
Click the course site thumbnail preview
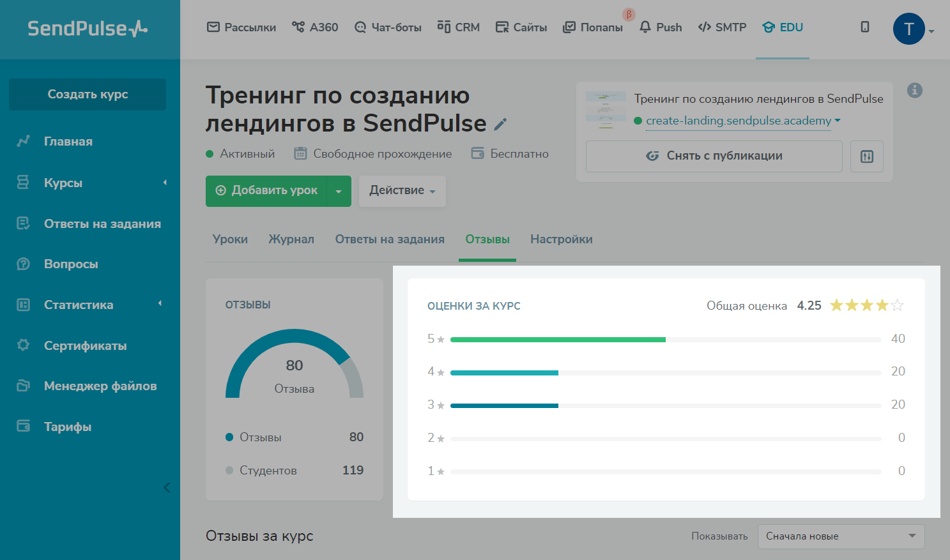[x=606, y=110]
